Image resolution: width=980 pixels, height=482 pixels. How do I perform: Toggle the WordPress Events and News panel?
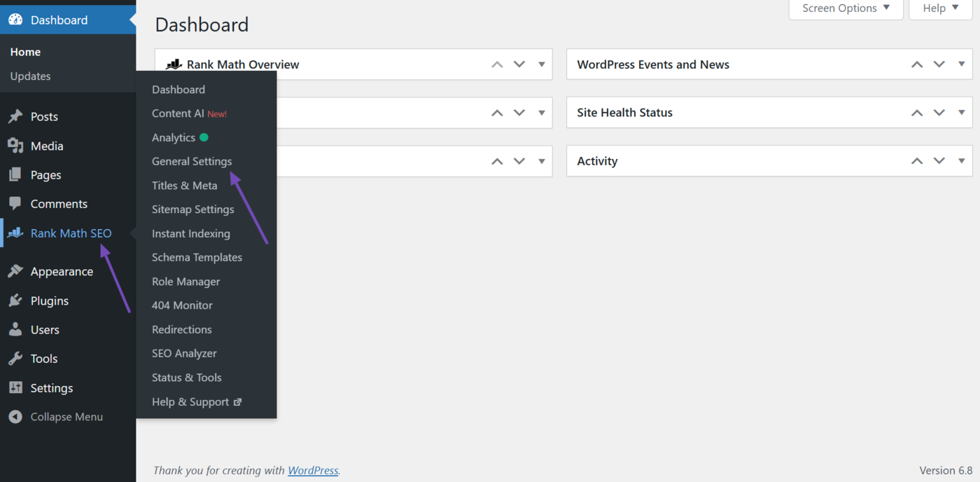tap(962, 64)
